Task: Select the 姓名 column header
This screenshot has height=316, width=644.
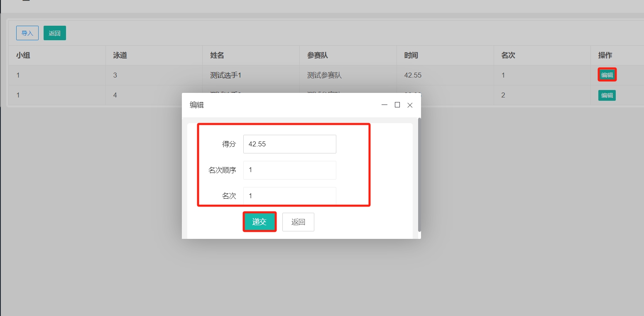Action: [217, 56]
